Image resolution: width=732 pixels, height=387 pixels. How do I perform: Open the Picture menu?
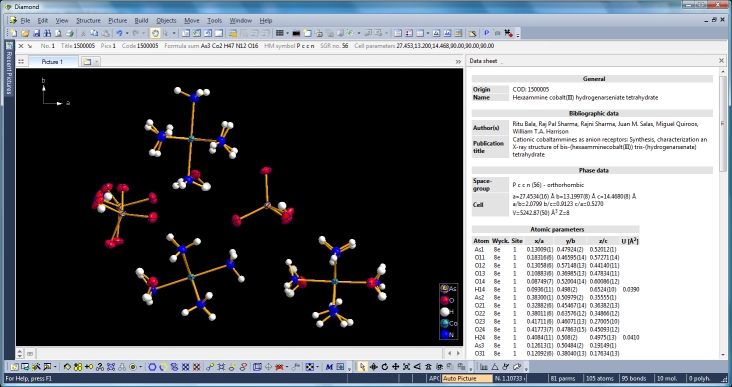[117, 21]
